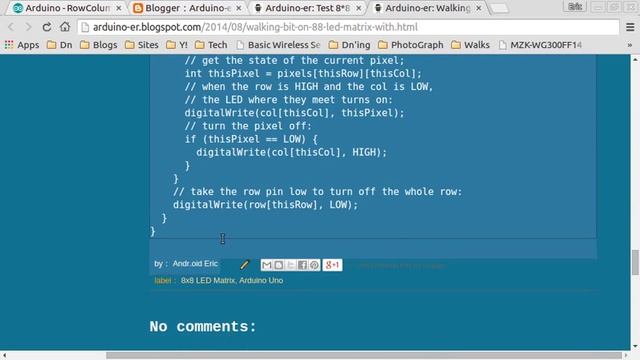Viewport: 640px width, 360px height.
Task: Open the Blogs bookmarks folder
Action: 98,45
